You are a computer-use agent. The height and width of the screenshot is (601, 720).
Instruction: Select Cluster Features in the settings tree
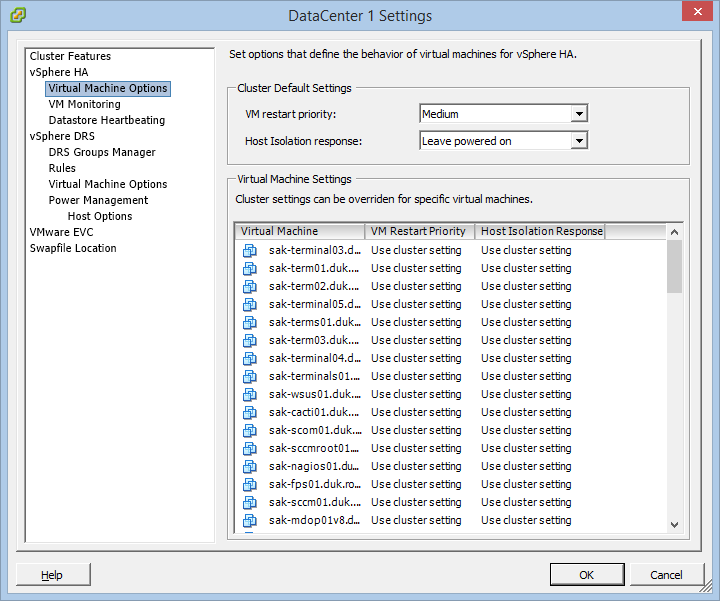pos(70,56)
